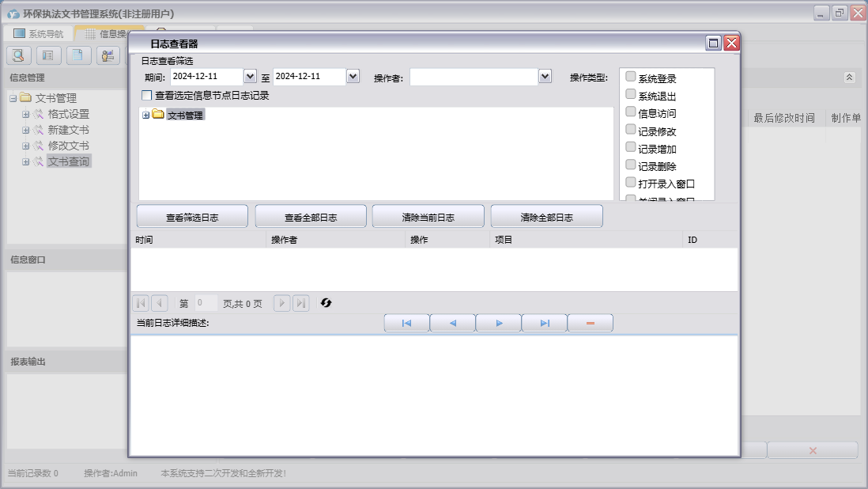
Task: Click the search document toolbar icon
Action: [x=18, y=55]
